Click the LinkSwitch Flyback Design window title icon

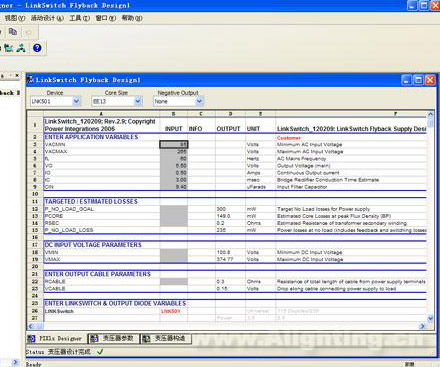(x=30, y=80)
